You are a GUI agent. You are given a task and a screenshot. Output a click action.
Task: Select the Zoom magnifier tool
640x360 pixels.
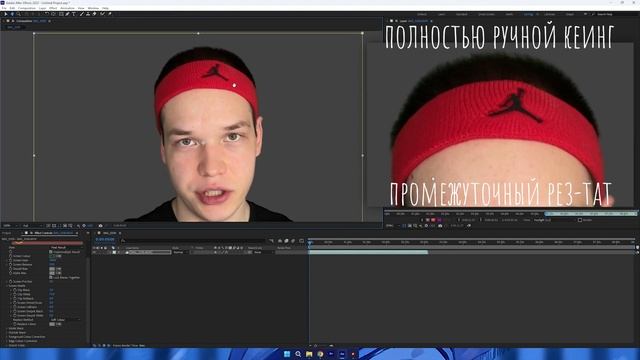(18, 14)
